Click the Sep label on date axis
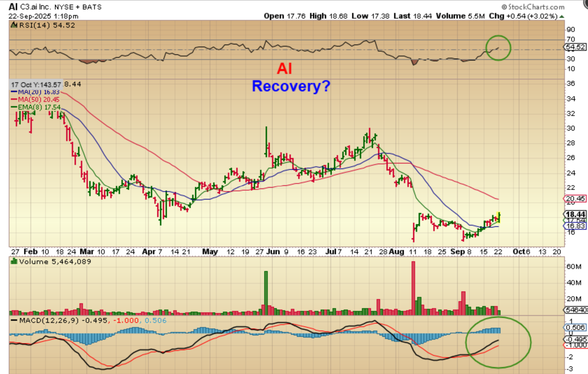This screenshot has width=588, height=374. coord(457,251)
